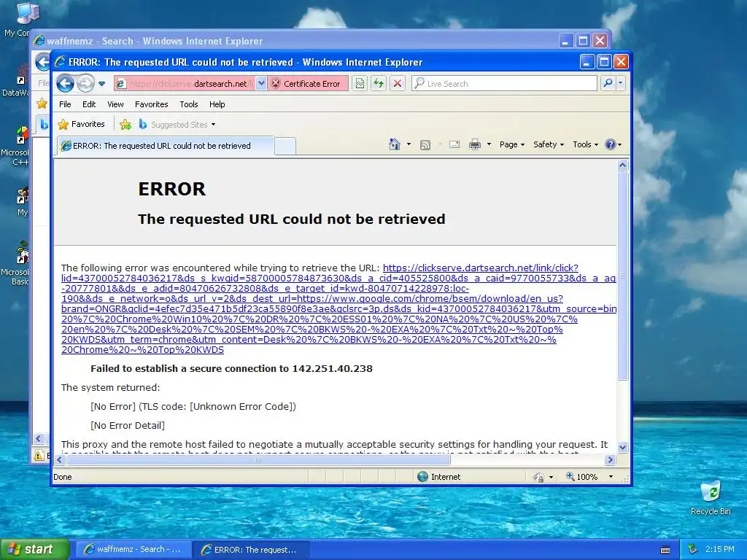Open the recent pages dropdown arrow
The width and height of the screenshot is (747, 560).
pos(101,84)
